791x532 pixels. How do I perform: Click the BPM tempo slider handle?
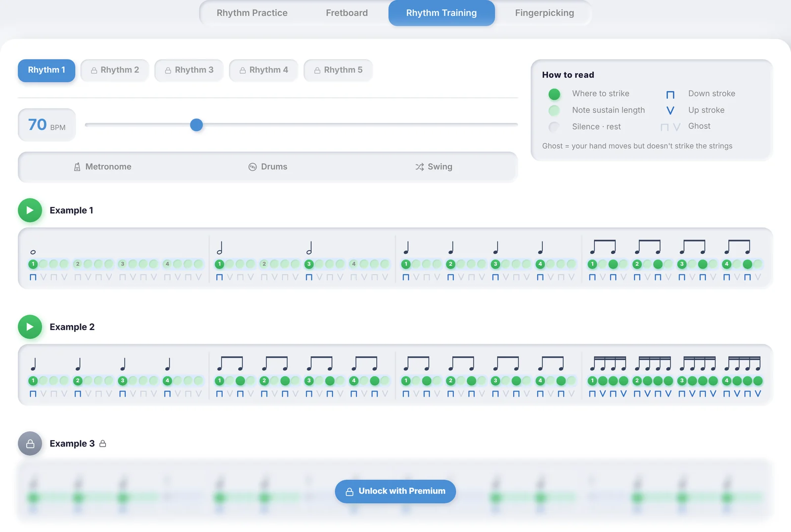(x=196, y=125)
